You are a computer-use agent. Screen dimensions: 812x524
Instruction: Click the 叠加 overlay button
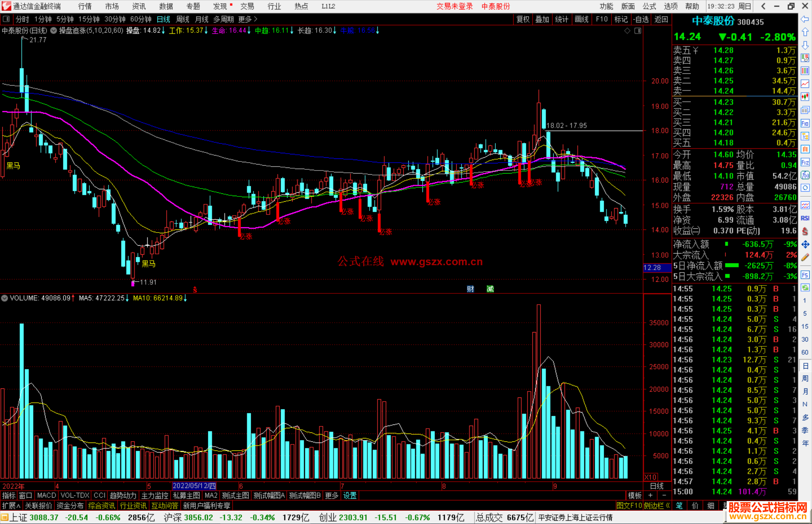pyautogui.click(x=542, y=19)
